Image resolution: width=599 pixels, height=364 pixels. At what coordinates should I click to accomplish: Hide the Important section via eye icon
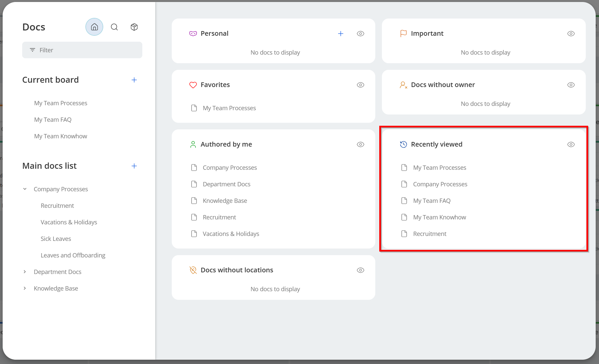(571, 34)
